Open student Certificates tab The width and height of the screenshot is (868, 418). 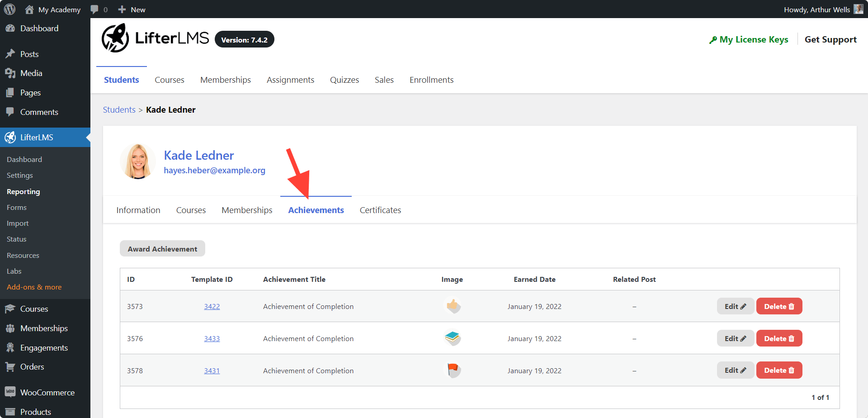tap(380, 210)
